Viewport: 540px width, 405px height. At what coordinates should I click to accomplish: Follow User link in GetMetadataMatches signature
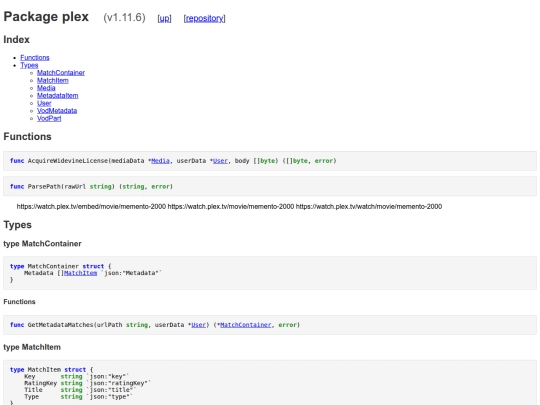pyautogui.click(x=198, y=325)
